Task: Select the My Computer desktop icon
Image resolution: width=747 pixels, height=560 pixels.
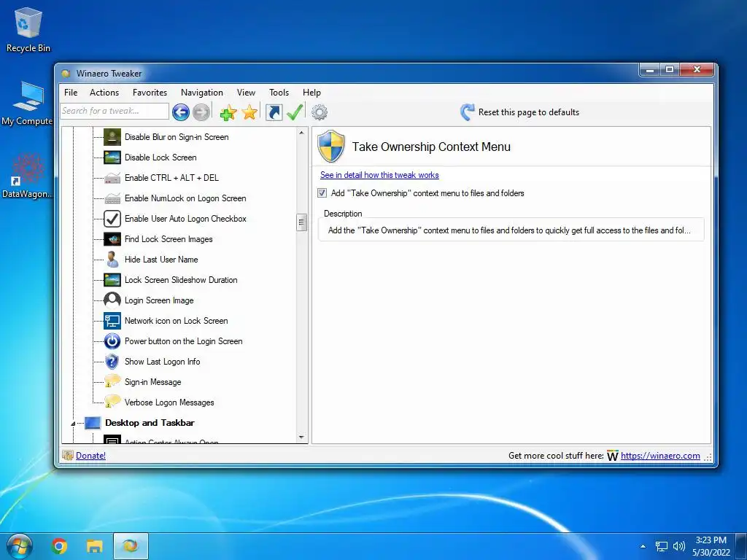Action: (27, 104)
